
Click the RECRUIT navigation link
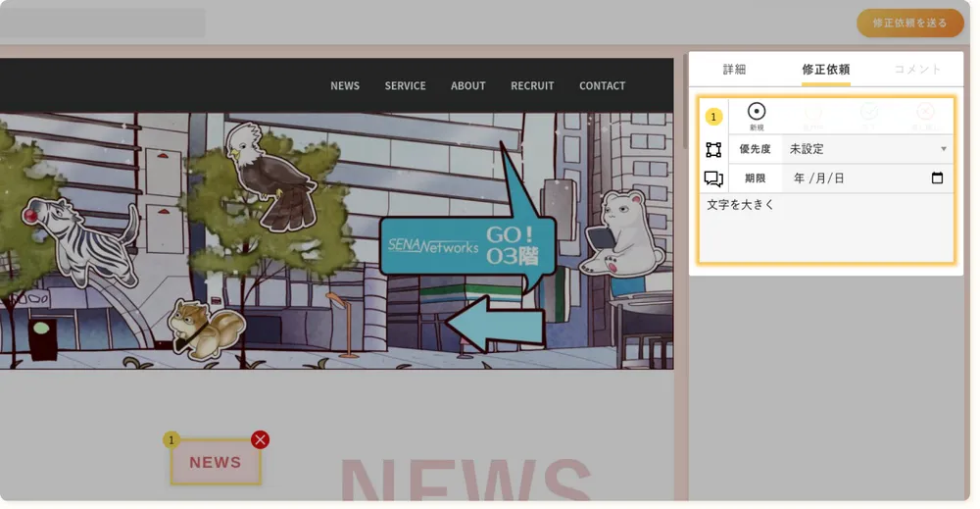coord(532,86)
